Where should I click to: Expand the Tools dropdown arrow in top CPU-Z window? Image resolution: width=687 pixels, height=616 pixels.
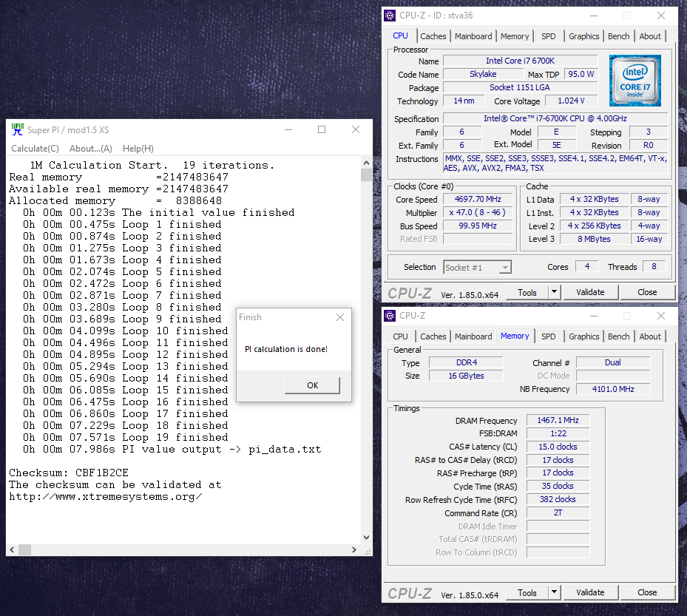tap(554, 292)
